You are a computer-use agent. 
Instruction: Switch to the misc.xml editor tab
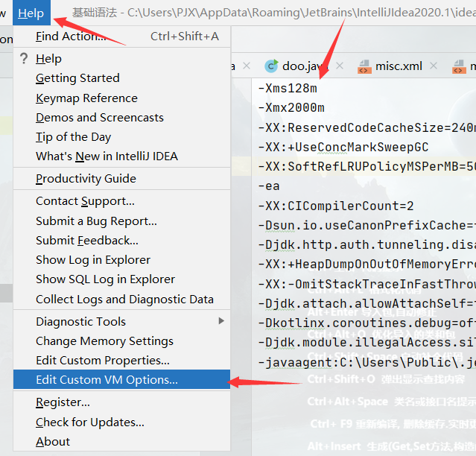[x=399, y=66]
